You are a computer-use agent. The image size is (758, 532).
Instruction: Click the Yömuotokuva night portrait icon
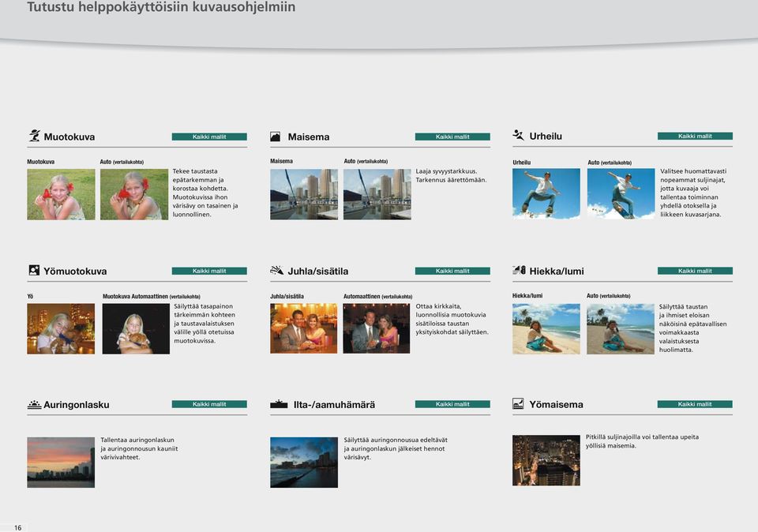click(34, 270)
